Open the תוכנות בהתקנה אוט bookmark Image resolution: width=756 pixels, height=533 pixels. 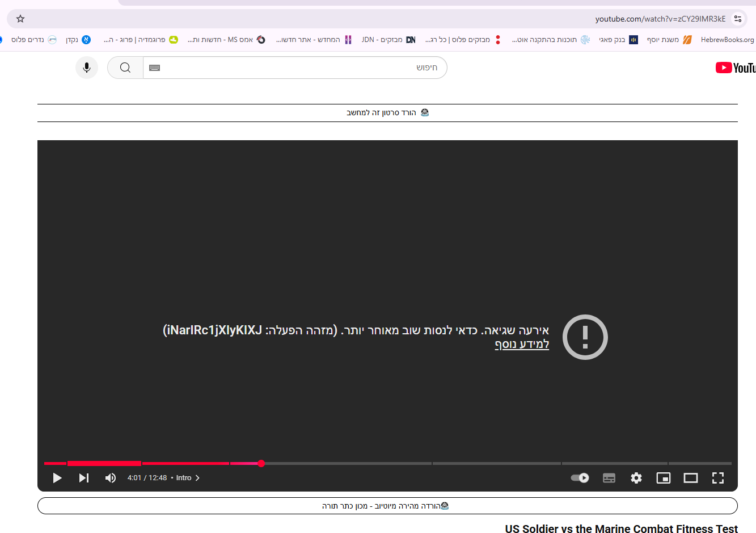pos(551,40)
